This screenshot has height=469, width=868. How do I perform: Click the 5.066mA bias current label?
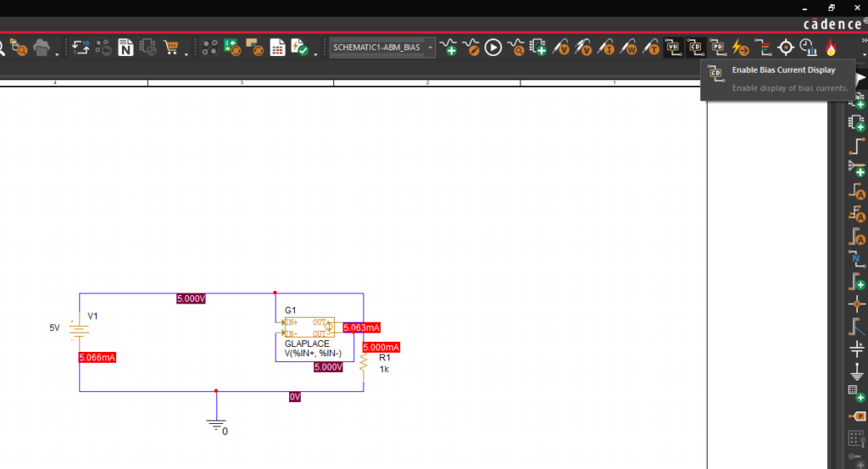(x=97, y=358)
